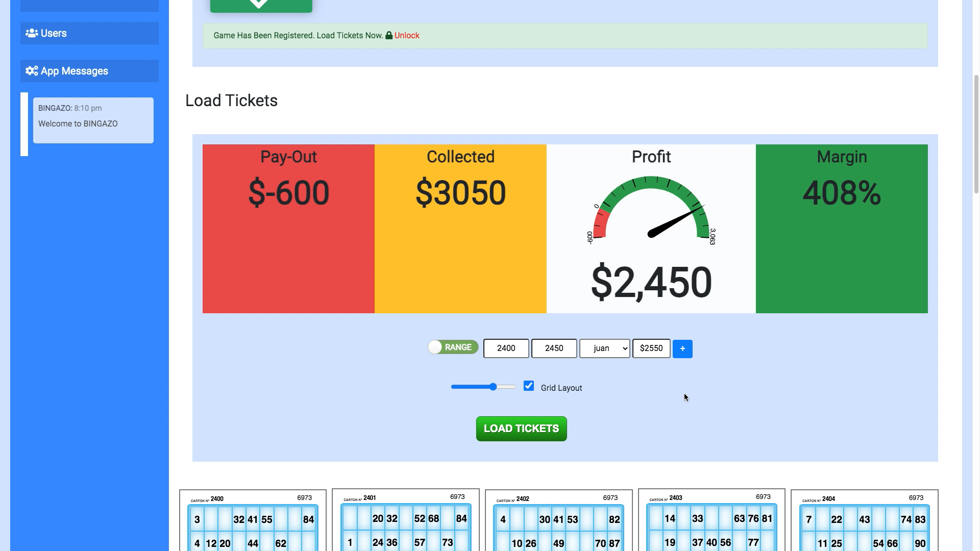Click the Users people icon in sidebar
The width and height of the screenshot is (980, 551).
(31, 33)
